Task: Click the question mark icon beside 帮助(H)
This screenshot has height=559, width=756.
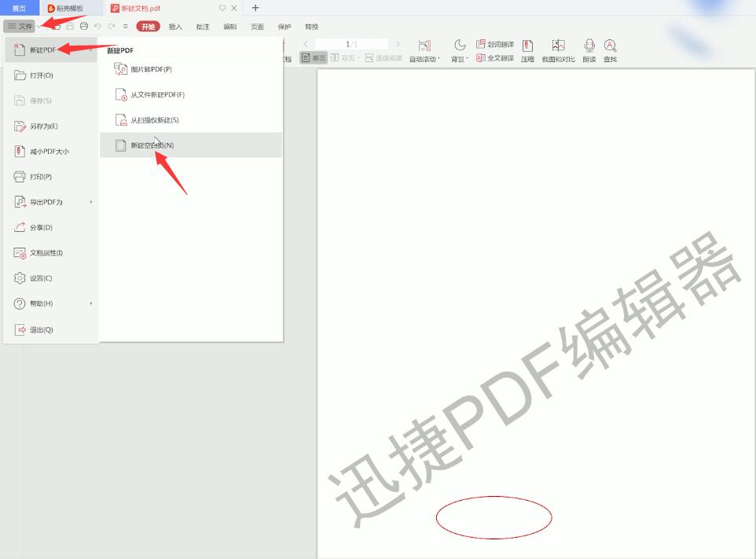Action: click(x=20, y=303)
